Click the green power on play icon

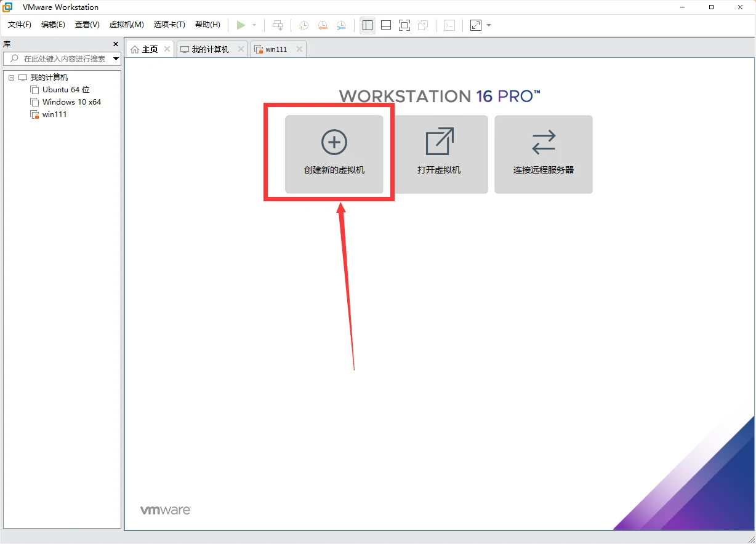[x=241, y=25]
